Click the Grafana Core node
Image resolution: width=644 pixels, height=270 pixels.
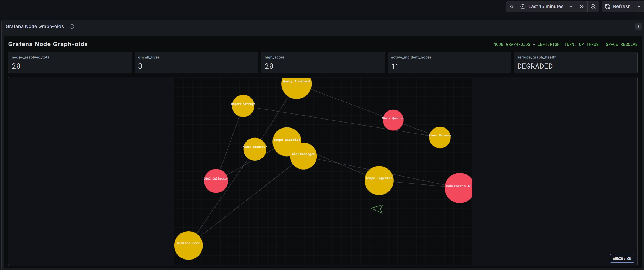coord(188,245)
